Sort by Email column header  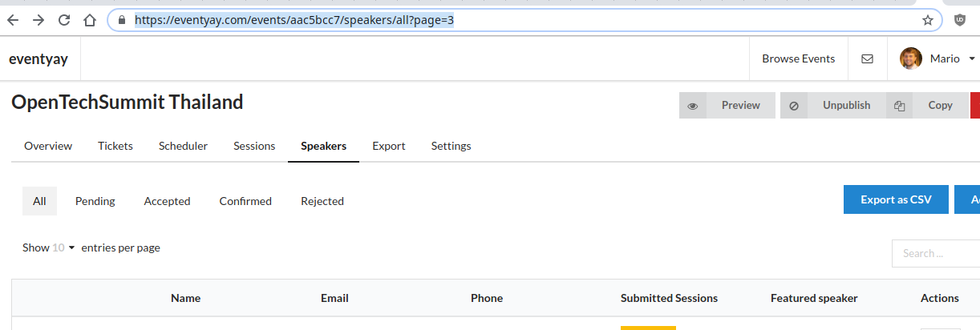tap(334, 298)
